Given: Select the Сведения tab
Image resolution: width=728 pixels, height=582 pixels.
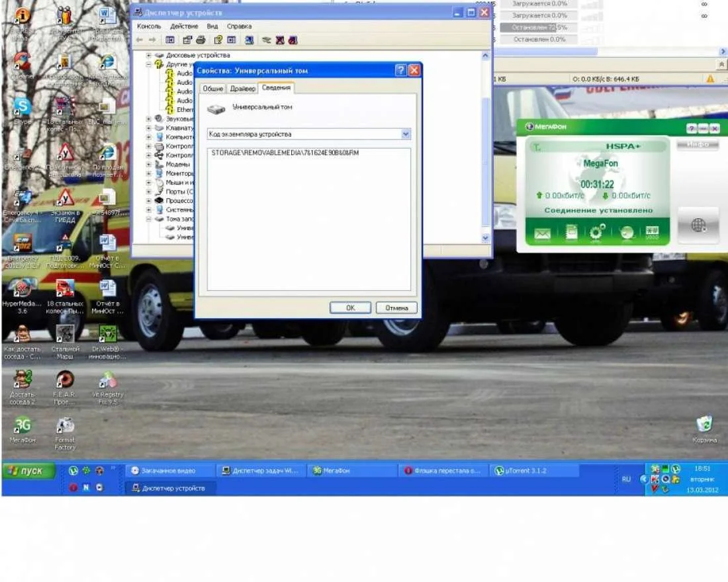Looking at the screenshot, I should click(x=276, y=88).
